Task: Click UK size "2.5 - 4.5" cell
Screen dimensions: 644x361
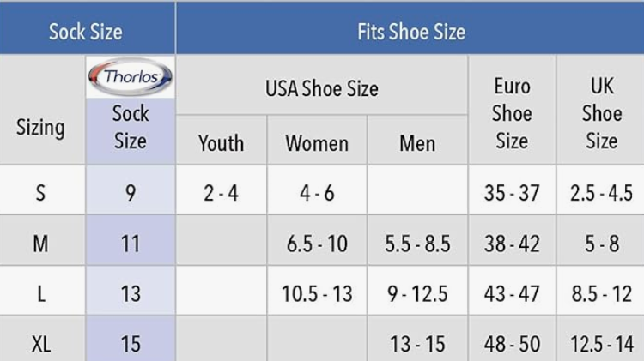Action: (601, 193)
